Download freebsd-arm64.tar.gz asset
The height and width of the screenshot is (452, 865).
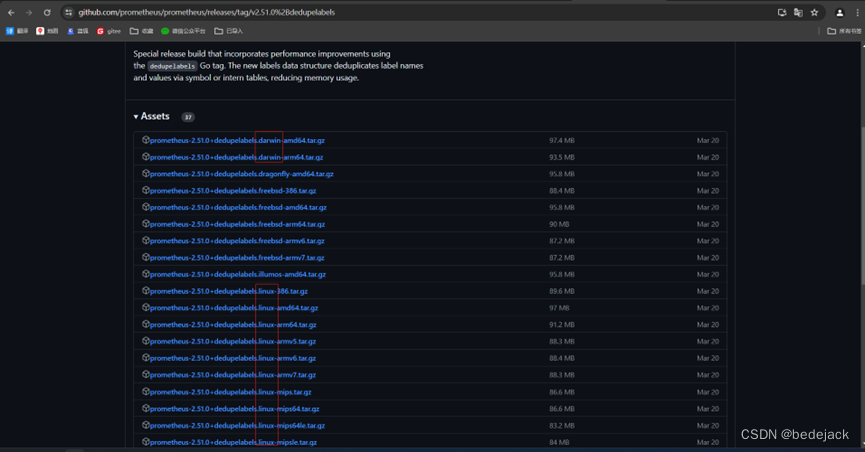[237, 224]
